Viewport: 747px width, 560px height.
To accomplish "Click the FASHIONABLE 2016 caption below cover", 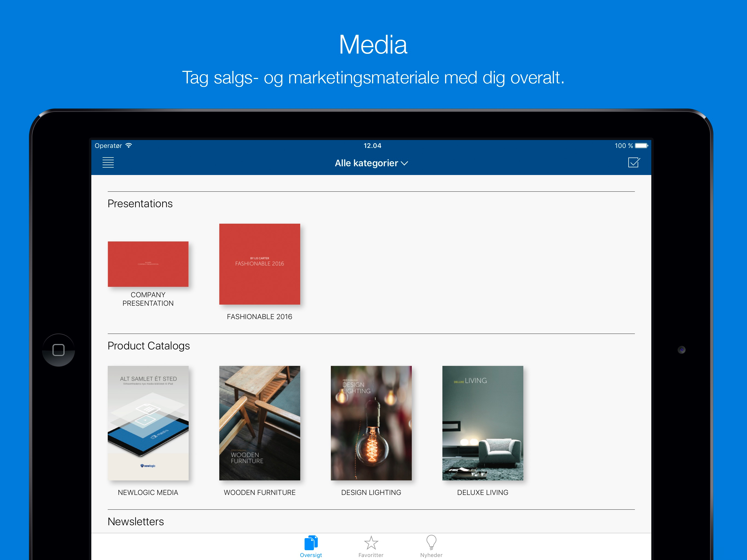I will tap(259, 316).
